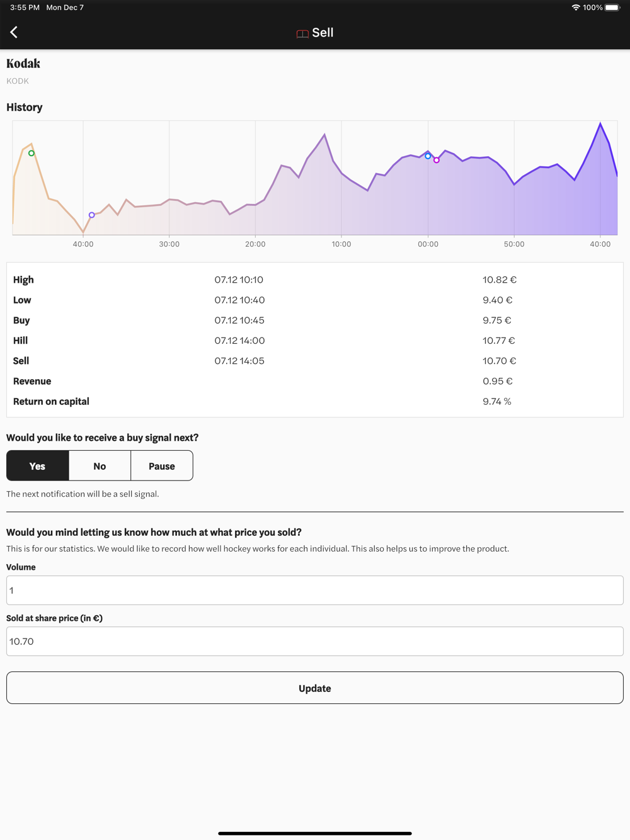
Task: Select the blue hill marker on chart
Action: [428, 156]
